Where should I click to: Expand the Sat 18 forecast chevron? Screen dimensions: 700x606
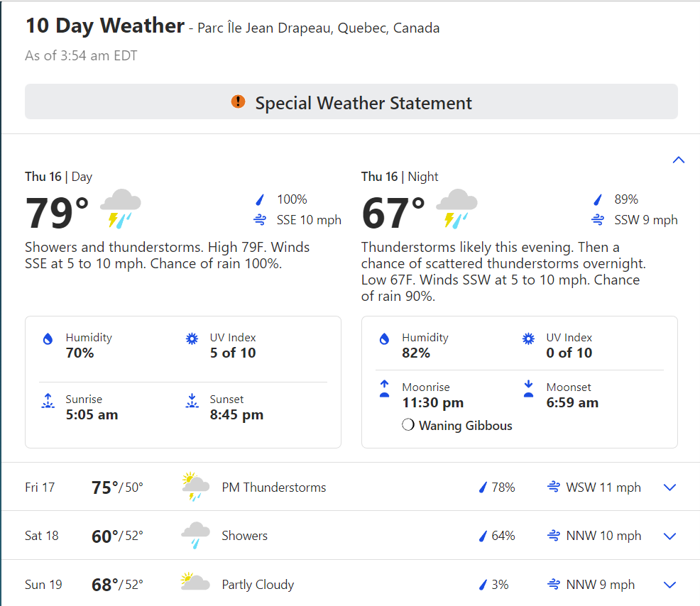(x=669, y=536)
